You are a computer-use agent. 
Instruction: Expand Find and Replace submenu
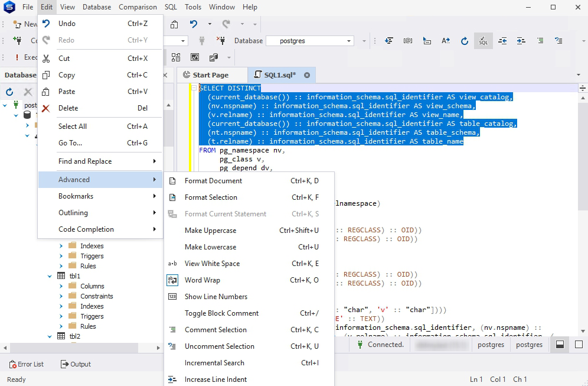tap(100, 161)
